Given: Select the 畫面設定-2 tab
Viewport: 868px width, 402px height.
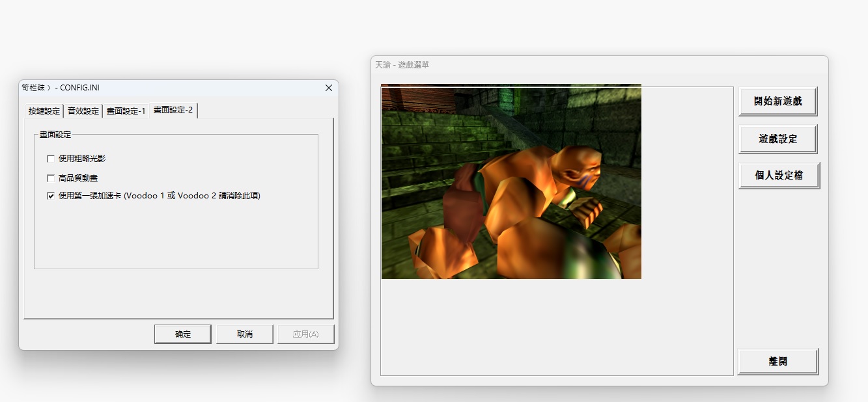Looking at the screenshot, I should pos(173,110).
